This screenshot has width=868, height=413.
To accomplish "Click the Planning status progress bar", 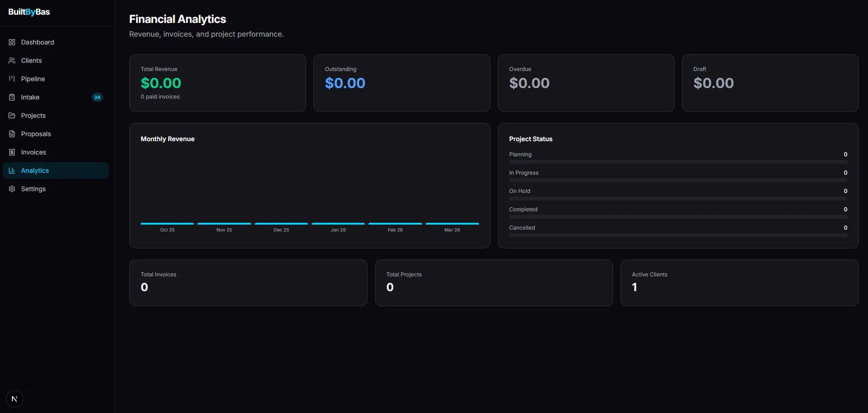I will tap(678, 162).
